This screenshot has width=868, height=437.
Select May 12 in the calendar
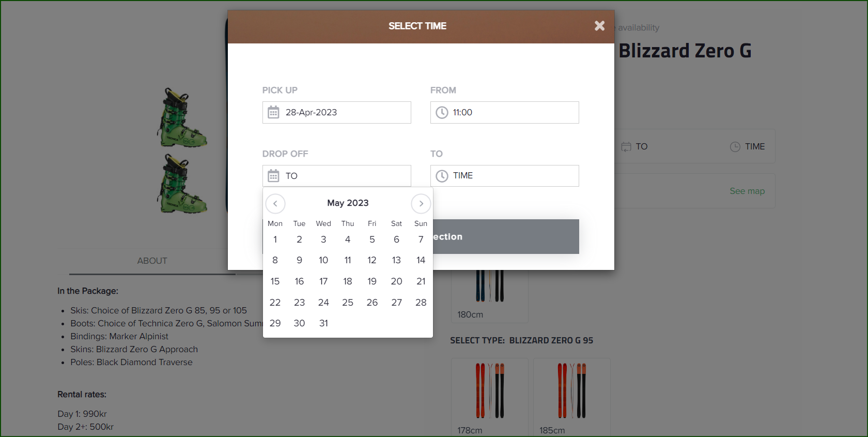tap(372, 260)
